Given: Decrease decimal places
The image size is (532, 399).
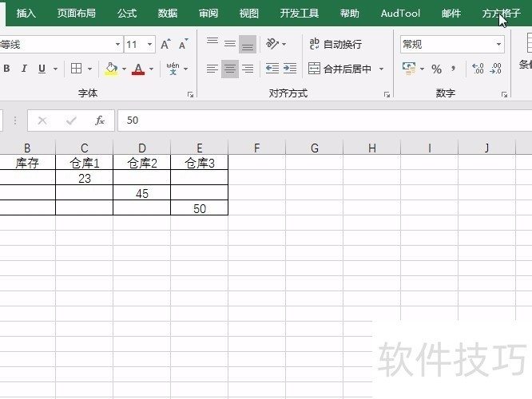Looking at the screenshot, I should tap(495, 69).
